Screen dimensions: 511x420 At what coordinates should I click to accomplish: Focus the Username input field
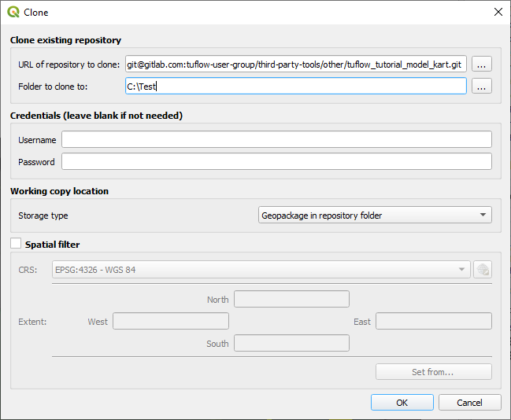[x=276, y=139]
